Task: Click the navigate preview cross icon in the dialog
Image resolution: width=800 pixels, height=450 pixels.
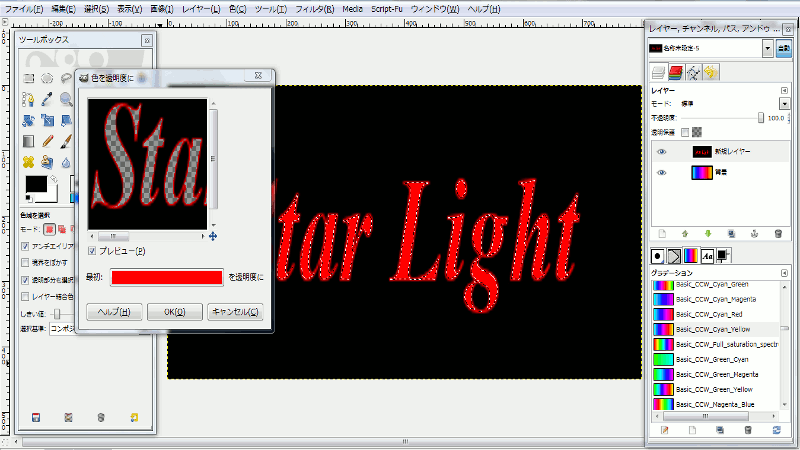Action: [x=213, y=236]
